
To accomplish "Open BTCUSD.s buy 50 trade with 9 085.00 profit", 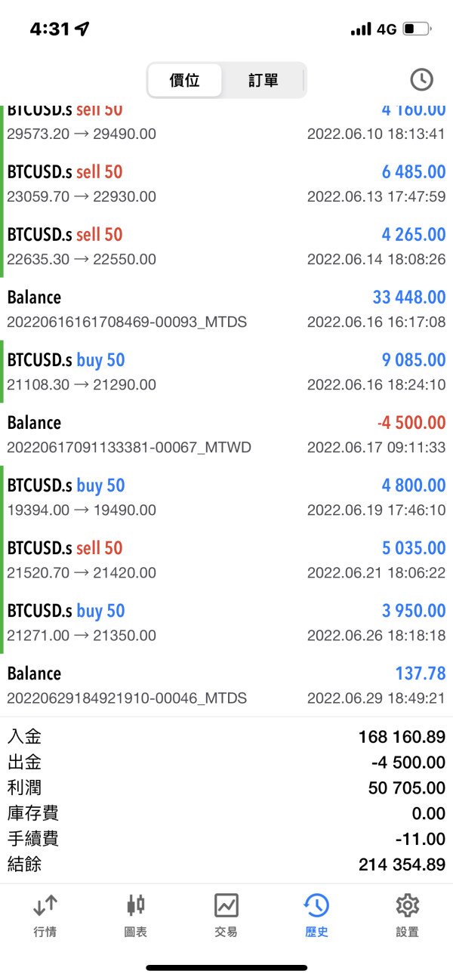I will click(x=226, y=371).
